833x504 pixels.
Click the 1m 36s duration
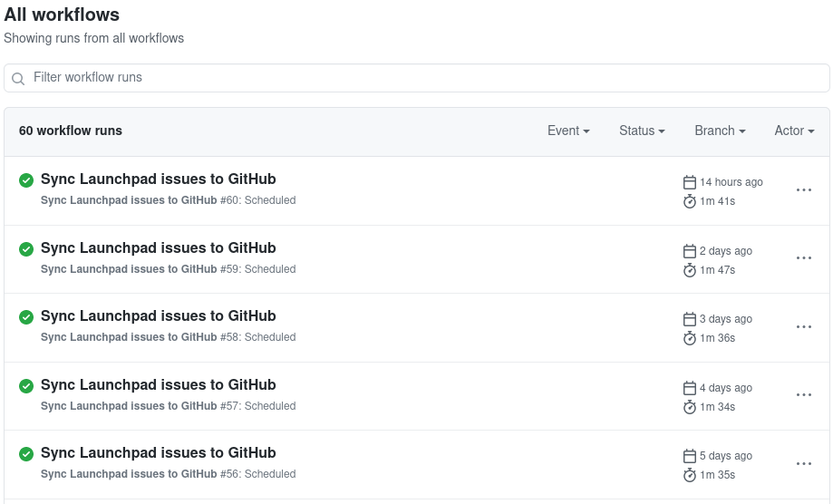click(717, 338)
